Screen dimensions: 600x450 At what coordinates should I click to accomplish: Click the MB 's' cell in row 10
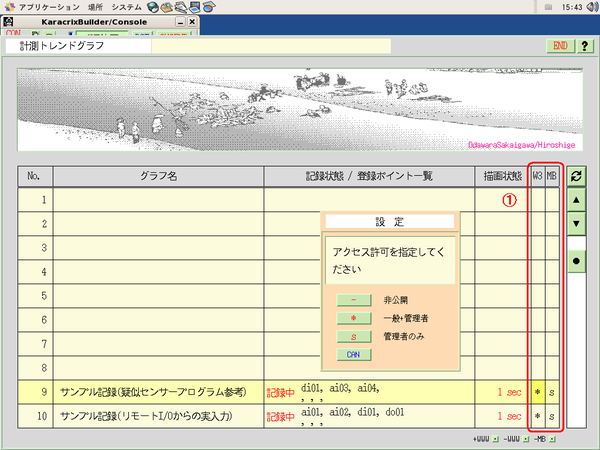coord(552,416)
